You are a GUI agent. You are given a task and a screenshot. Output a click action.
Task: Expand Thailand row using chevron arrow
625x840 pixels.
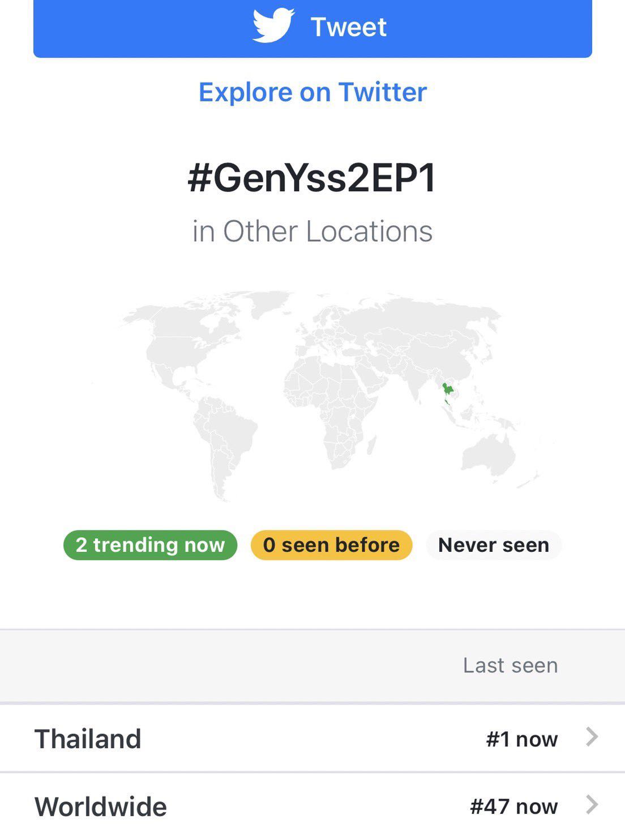point(592,737)
